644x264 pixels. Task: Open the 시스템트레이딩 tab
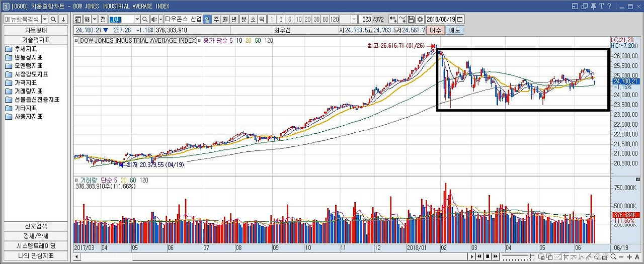click(x=36, y=246)
